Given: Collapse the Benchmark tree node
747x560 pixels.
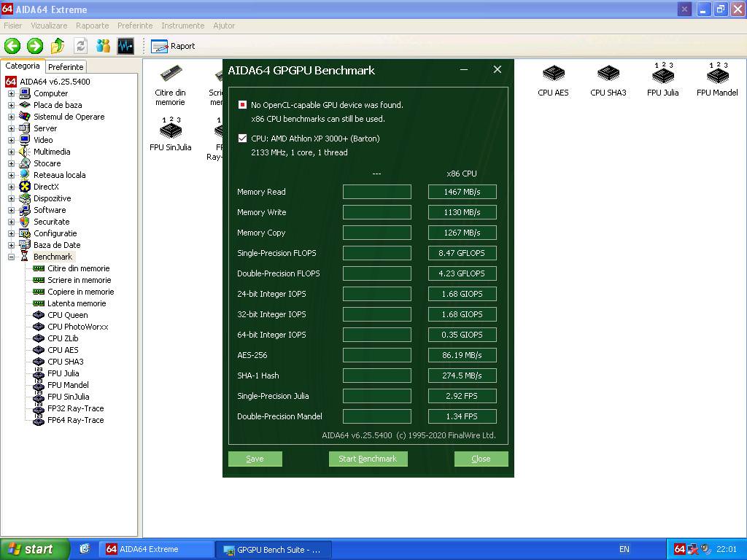Looking at the screenshot, I should [11, 257].
